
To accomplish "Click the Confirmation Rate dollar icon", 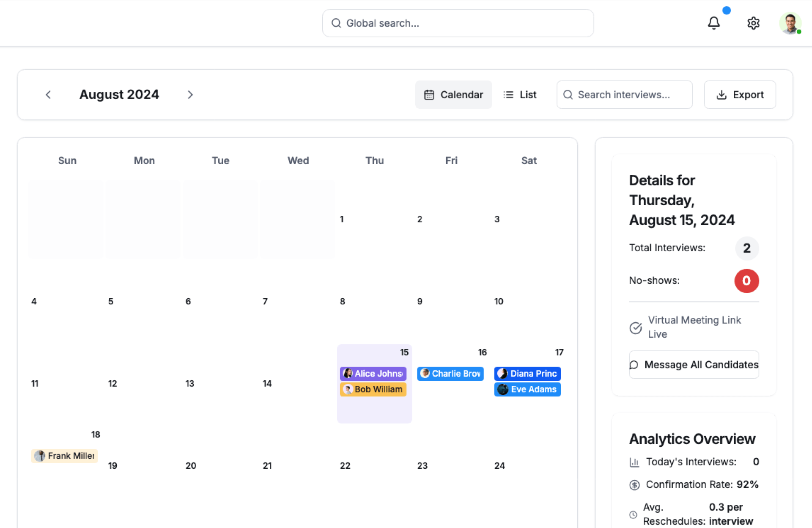I will 634,485.
